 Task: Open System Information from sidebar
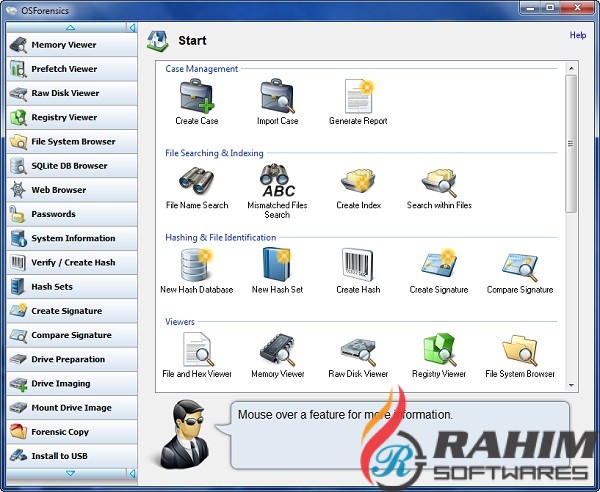(x=72, y=238)
